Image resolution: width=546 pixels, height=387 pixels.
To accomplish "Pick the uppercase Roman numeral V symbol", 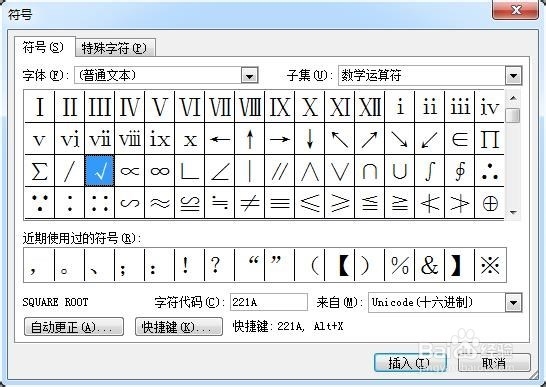I will 159,107.
